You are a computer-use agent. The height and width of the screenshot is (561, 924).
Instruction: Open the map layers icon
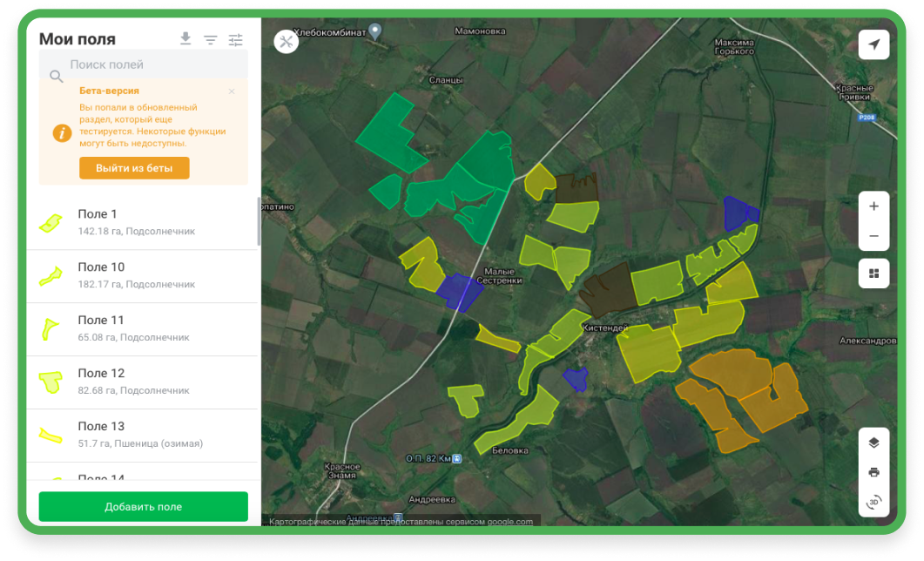click(873, 443)
